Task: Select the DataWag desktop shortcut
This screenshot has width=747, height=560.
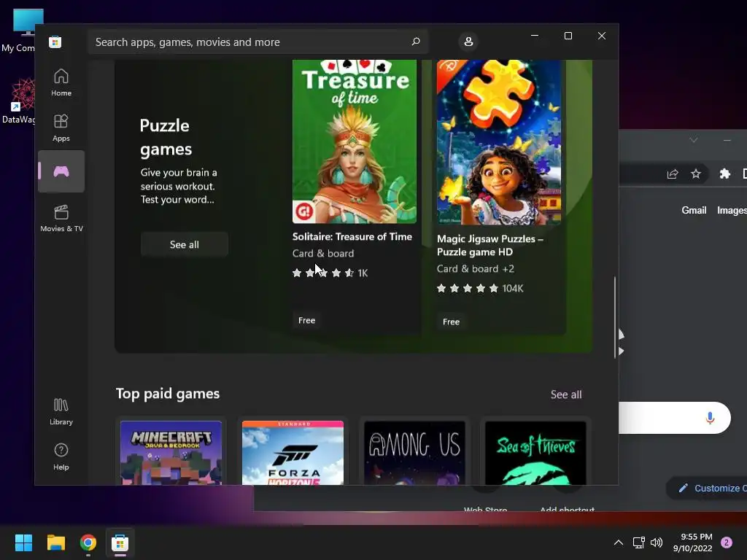Action: (x=19, y=102)
